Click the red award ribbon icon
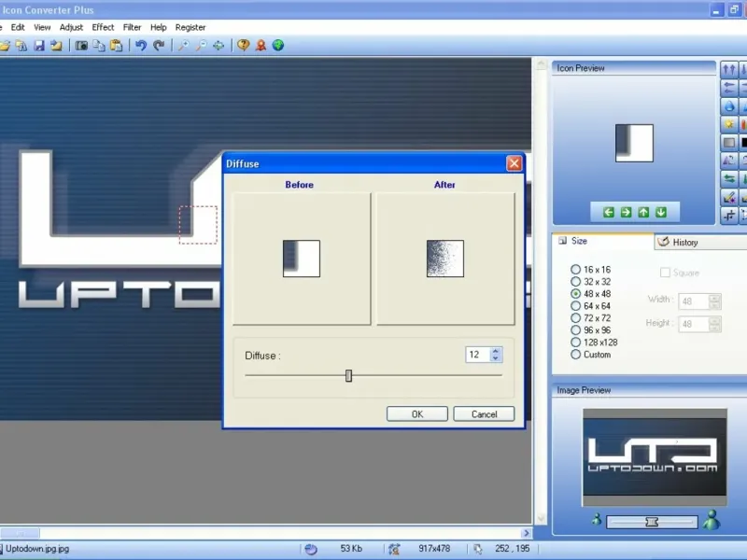Image resolution: width=747 pixels, height=560 pixels. coord(261,46)
